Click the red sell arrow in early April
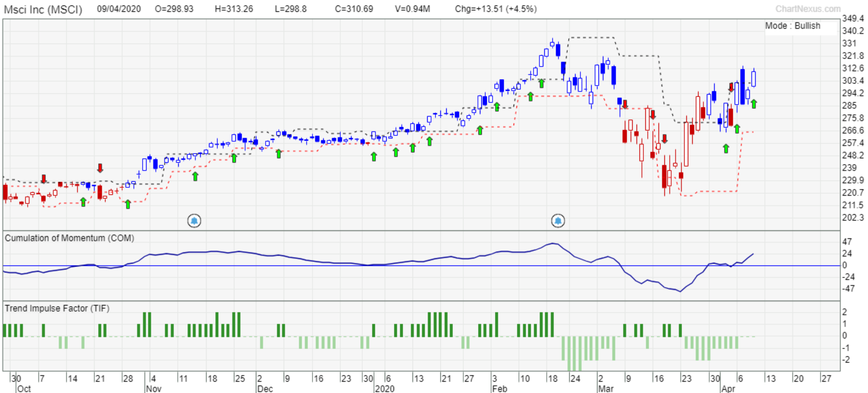Viewport: 868px width, 393px height. coord(731,87)
